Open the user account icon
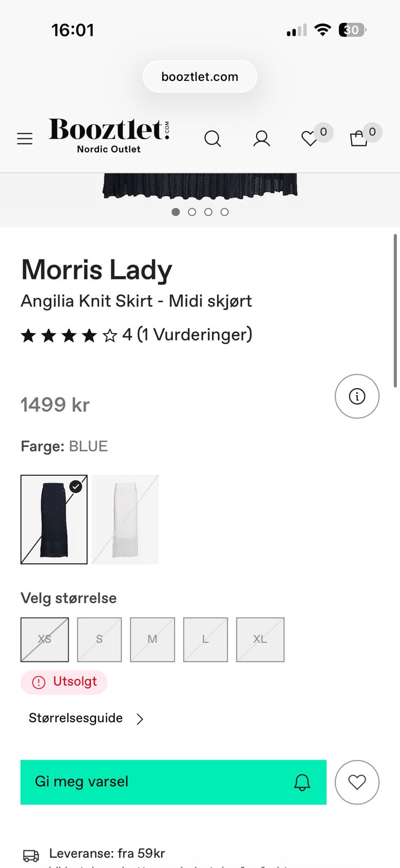Screen dimensions: 400x868 pyautogui.click(x=261, y=139)
